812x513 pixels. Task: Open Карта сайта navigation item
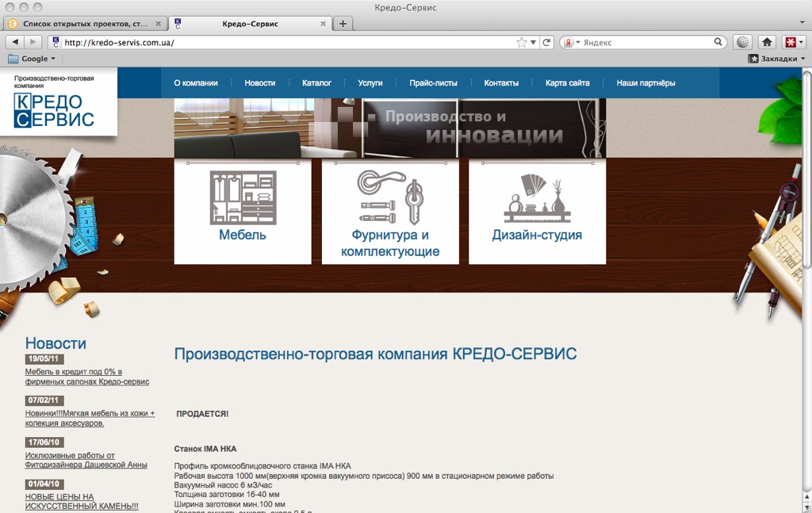568,82
